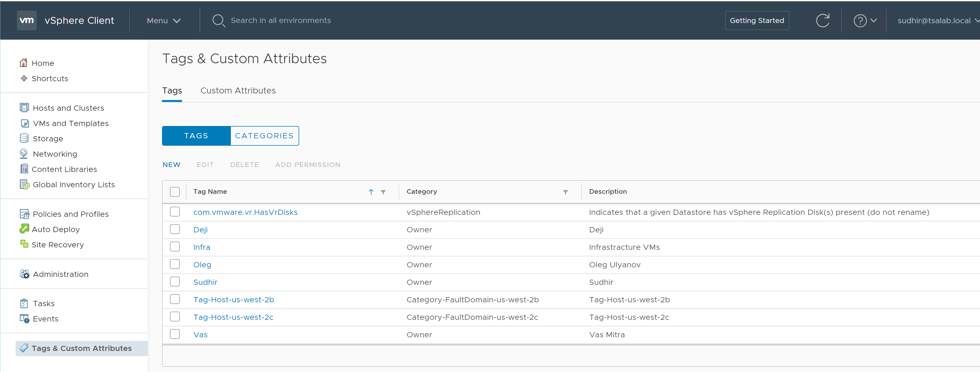Open the com.vmware.vr.HasVrDisks tag link
Screen dimensions: 980x372
(245, 212)
